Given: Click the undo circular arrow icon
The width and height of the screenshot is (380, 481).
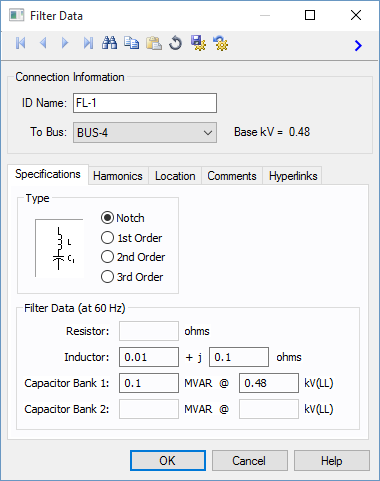Looking at the screenshot, I should point(175,43).
